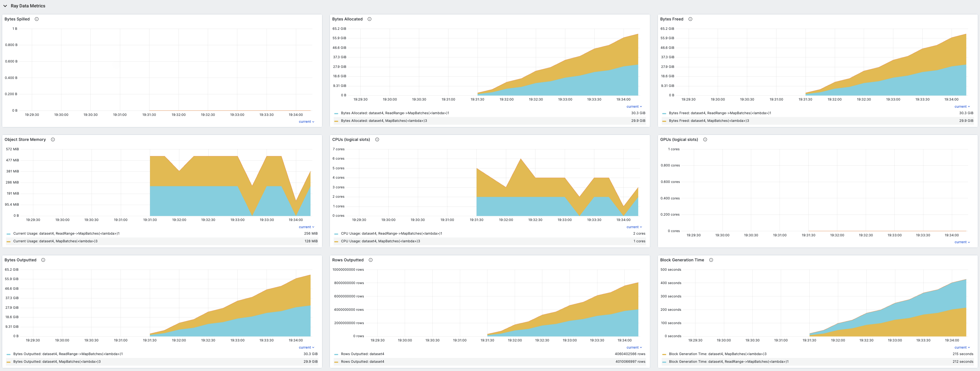
Task: Click the '128 MiB' current usage value
Action: point(311,241)
